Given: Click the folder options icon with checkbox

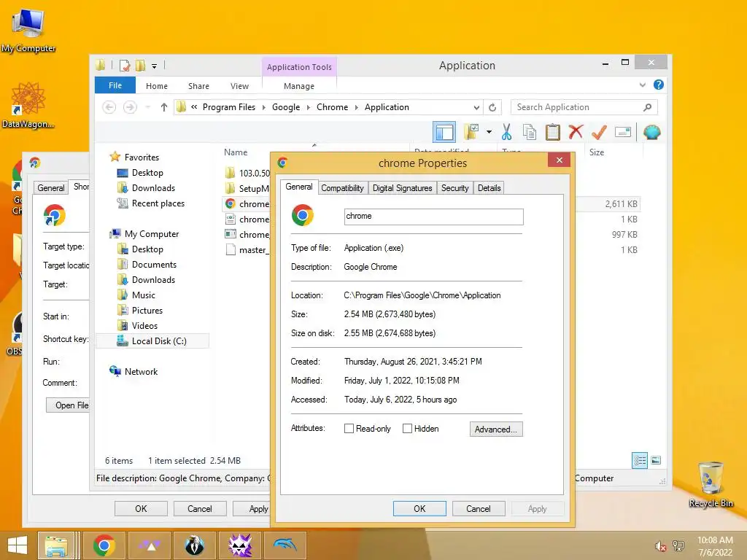Looking at the screenshot, I should tap(471, 132).
